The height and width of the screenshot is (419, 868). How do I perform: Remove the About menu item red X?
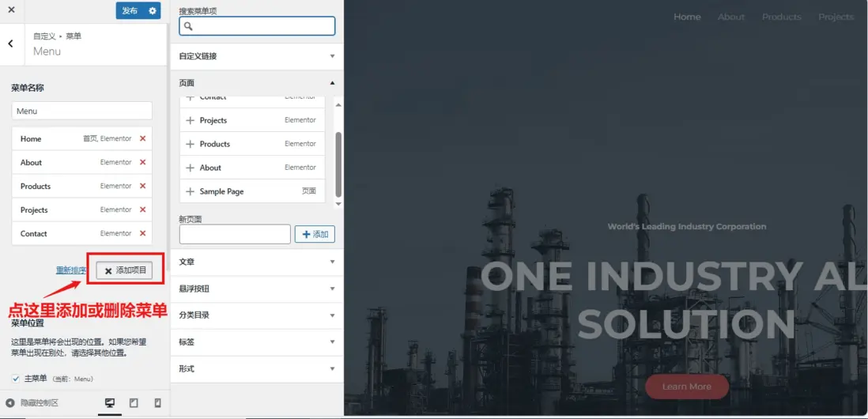point(143,162)
